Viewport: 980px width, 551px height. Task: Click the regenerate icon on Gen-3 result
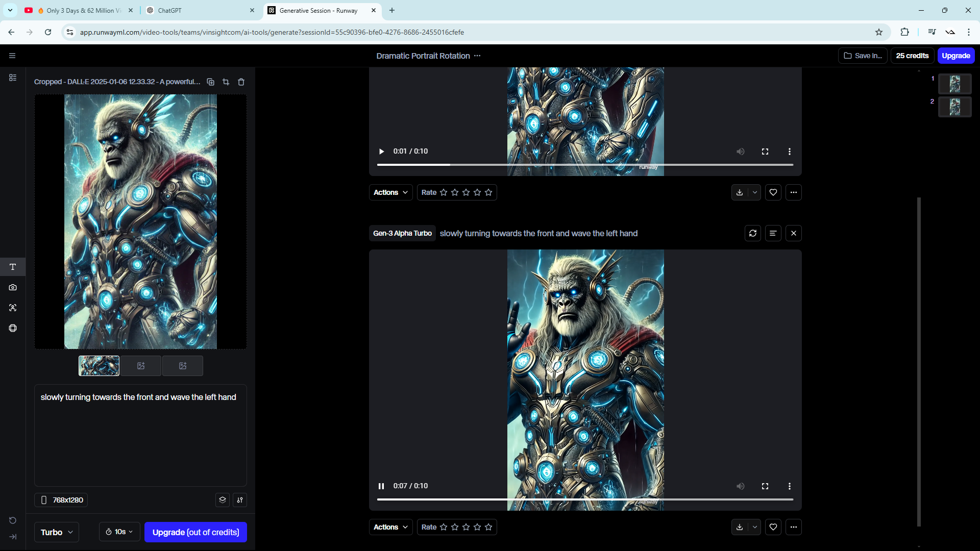[x=752, y=233]
